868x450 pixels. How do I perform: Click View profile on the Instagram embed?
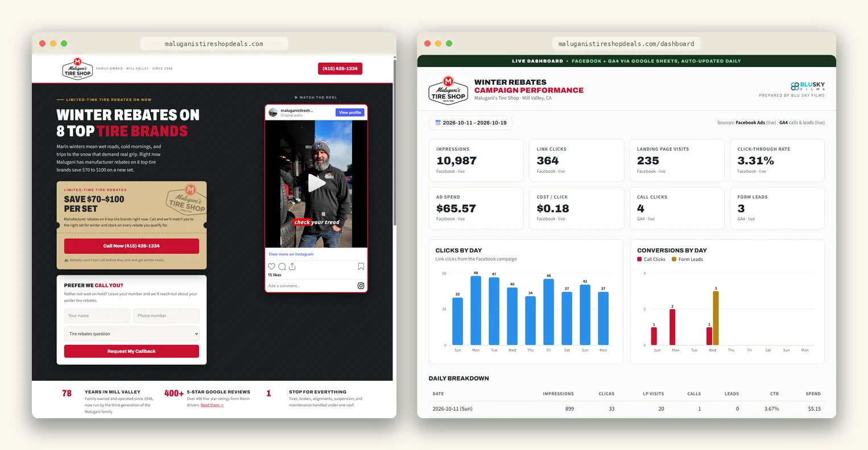350,113
